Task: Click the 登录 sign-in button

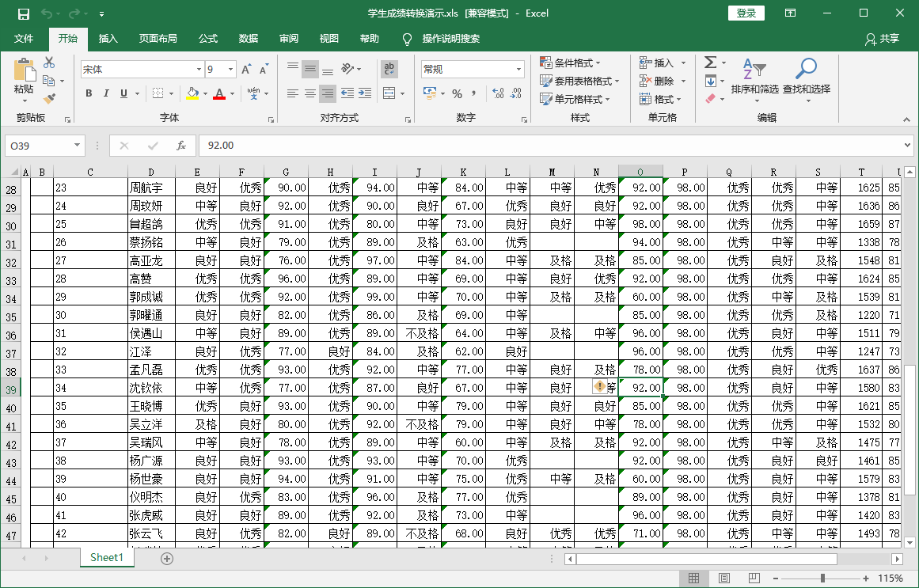Action: pyautogui.click(x=746, y=13)
